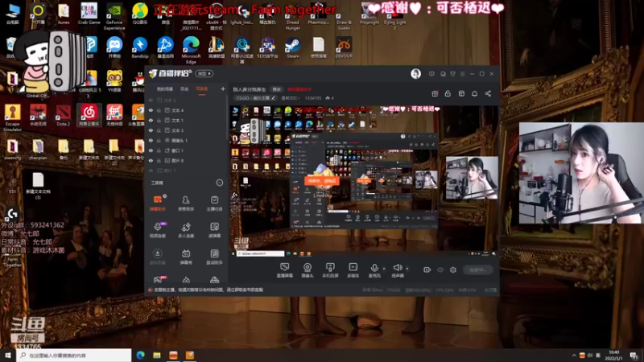Click the red link beside the 修改 button

click(x=299, y=89)
